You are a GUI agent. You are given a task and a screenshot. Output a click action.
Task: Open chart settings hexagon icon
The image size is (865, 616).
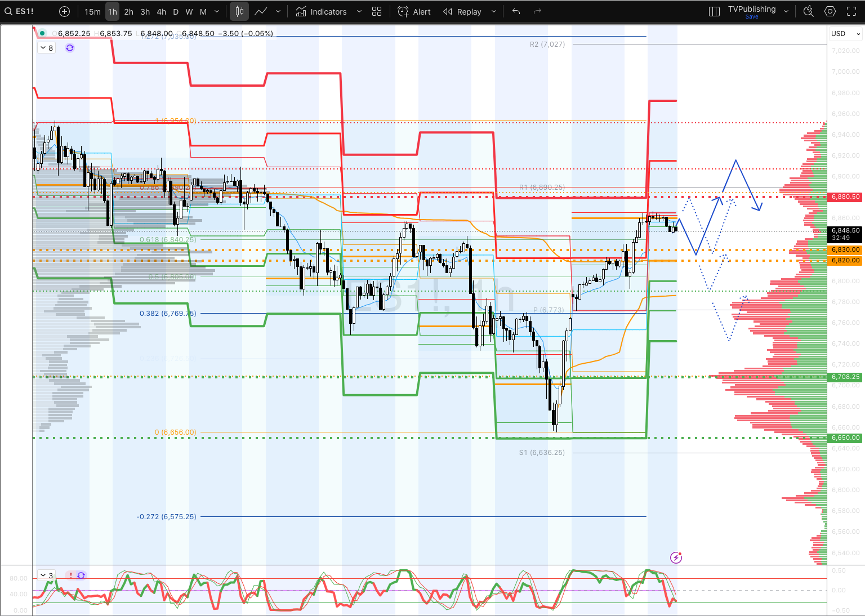tap(830, 11)
